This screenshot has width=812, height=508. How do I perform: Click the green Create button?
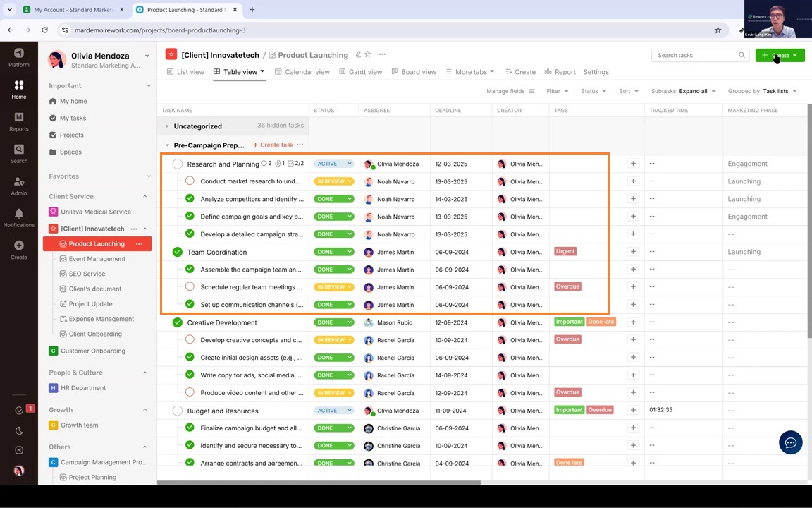coord(780,55)
